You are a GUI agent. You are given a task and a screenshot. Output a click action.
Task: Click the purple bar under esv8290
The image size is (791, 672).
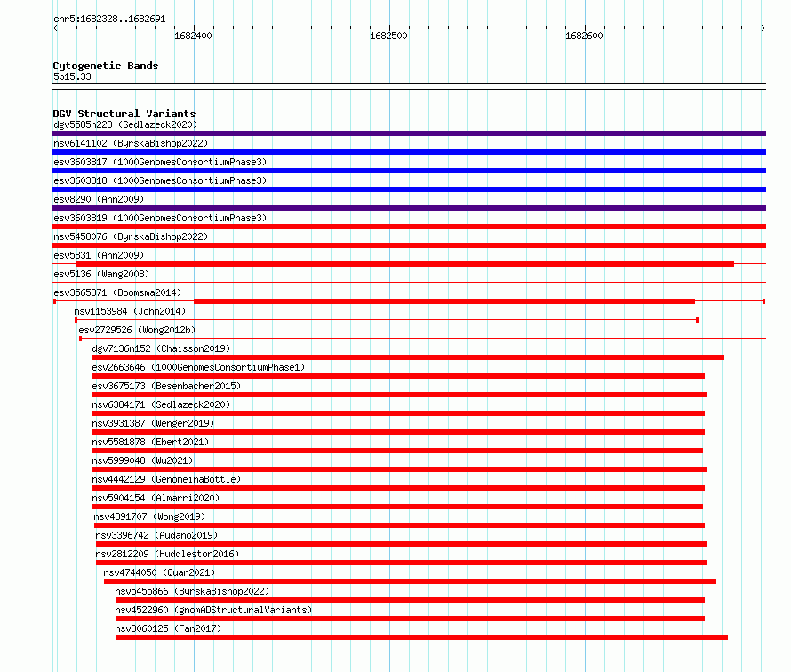(x=409, y=208)
